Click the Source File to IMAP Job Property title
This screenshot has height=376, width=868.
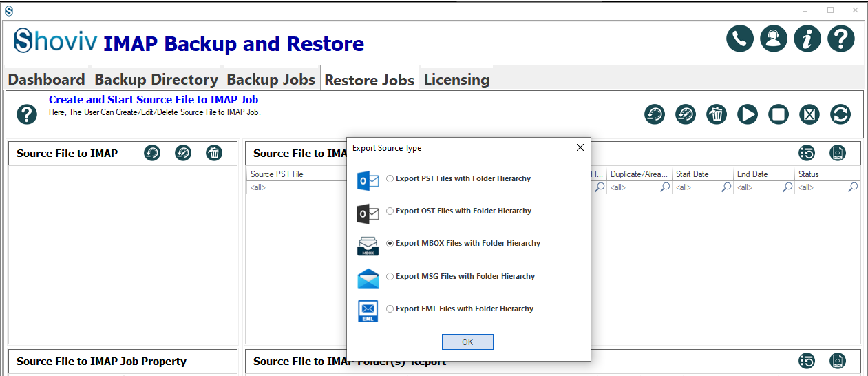point(101,362)
